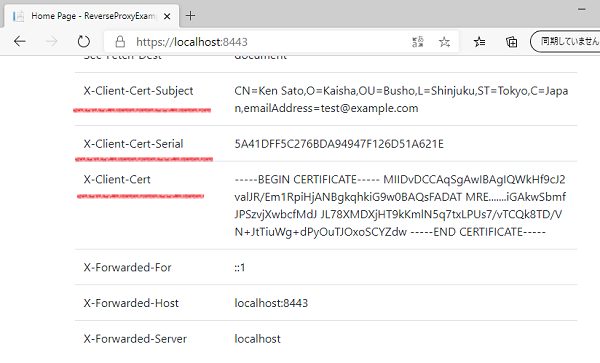
Task: Minimize the browser window
Action: coord(582,9)
